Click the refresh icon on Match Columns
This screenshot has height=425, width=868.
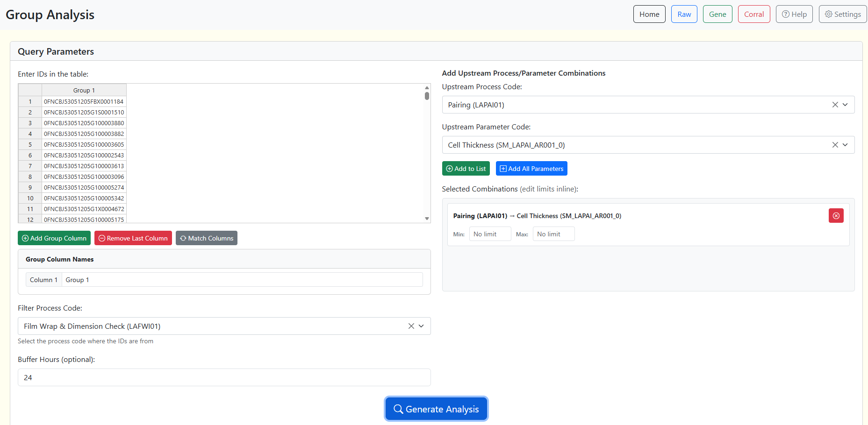tap(183, 238)
